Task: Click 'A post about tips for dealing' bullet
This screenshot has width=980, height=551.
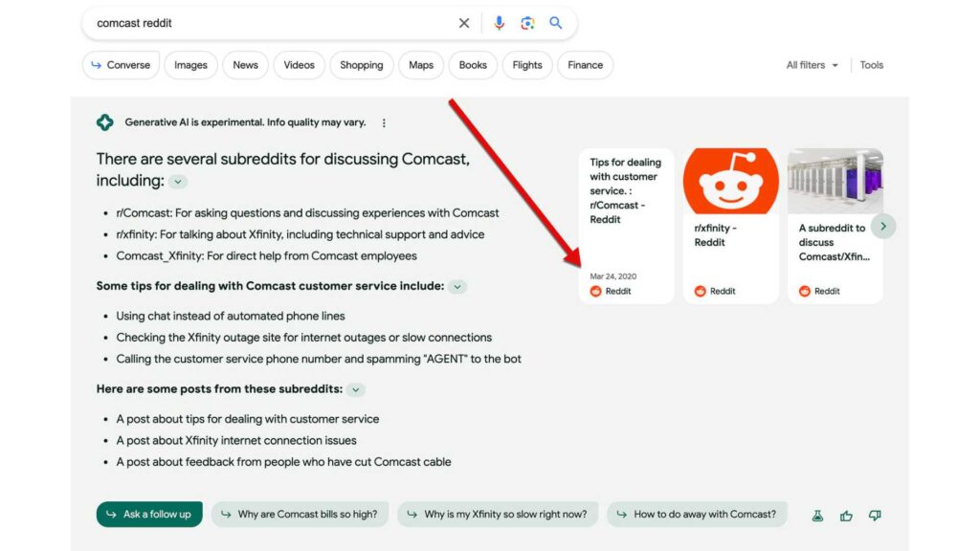Action: (x=248, y=419)
